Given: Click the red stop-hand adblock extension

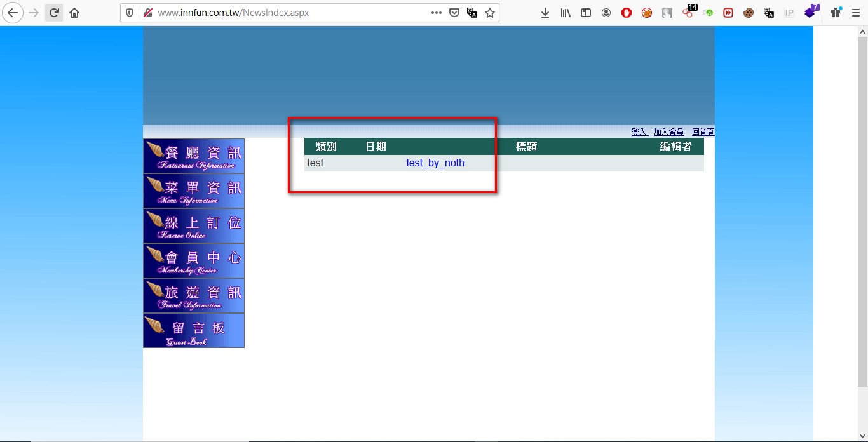Looking at the screenshot, I should coord(627,13).
